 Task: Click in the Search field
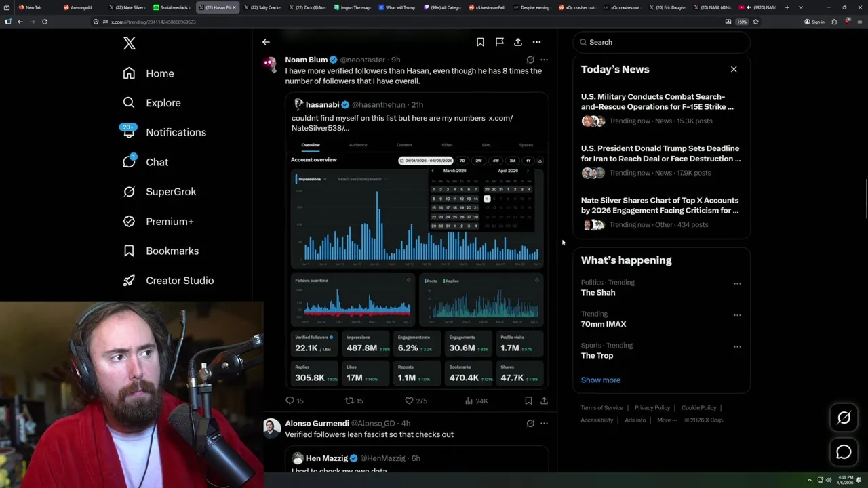click(x=661, y=42)
